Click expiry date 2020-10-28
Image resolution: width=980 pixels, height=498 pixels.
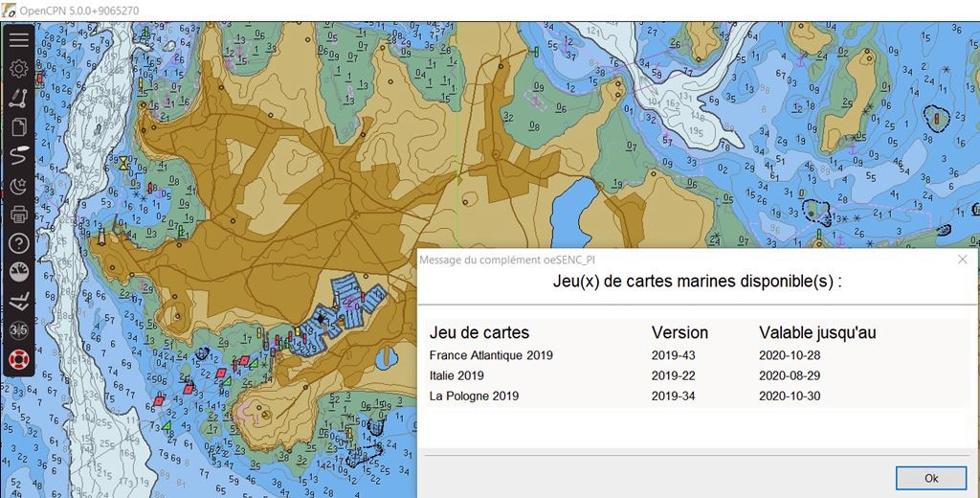click(x=790, y=355)
